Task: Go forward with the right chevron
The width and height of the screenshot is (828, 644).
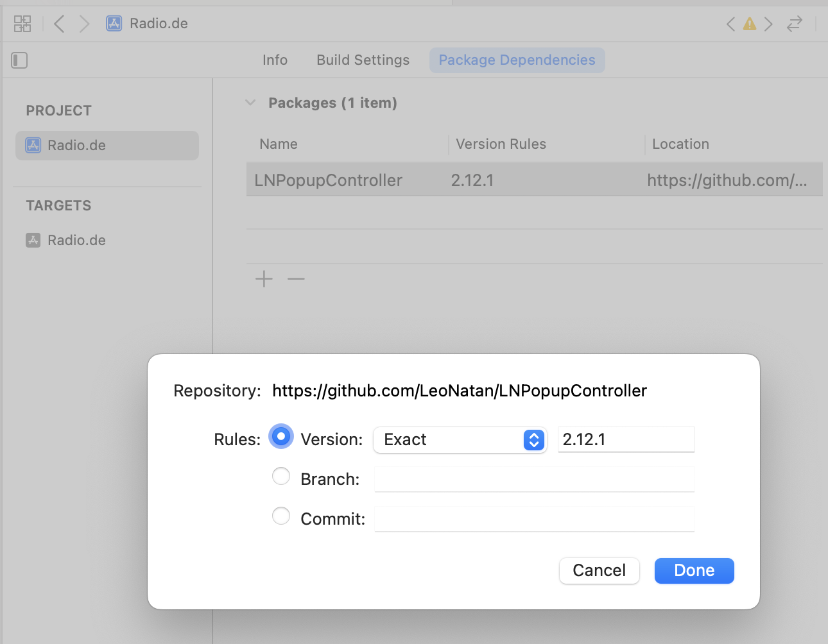Action: pos(84,24)
